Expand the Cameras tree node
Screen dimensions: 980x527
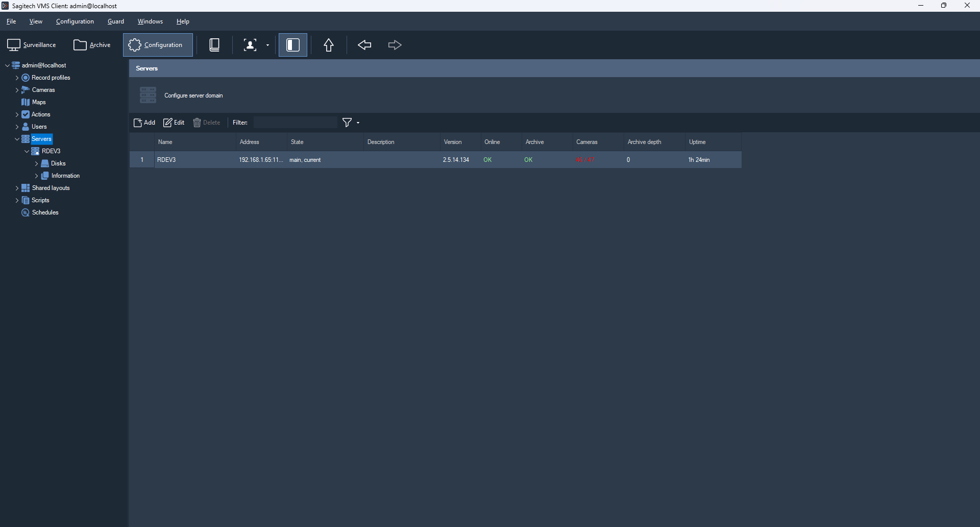17,90
